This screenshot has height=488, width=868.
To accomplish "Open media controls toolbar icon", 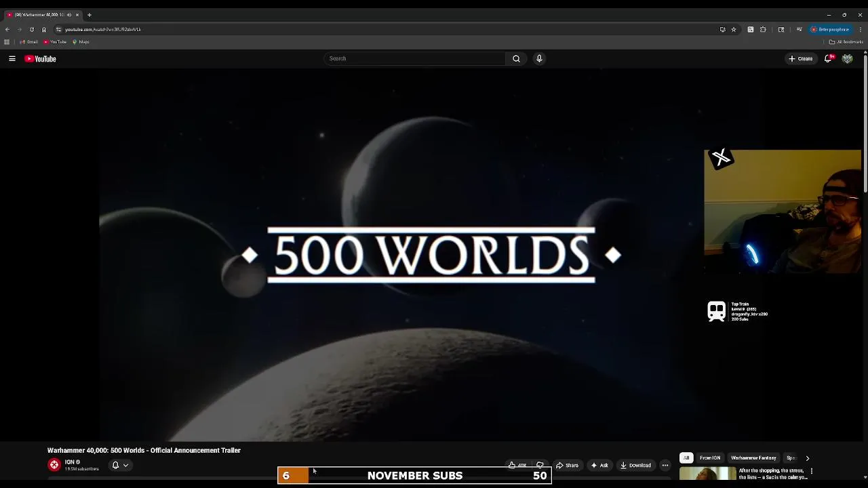I will pyautogui.click(x=800, y=30).
